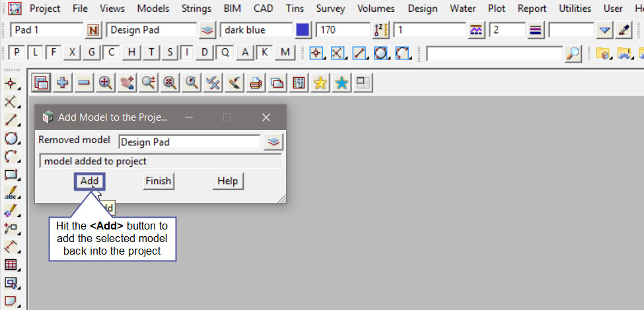Screen dimensions: 644x310
Task: Click the magnifier search icon beside empty field
Action: click(x=574, y=53)
